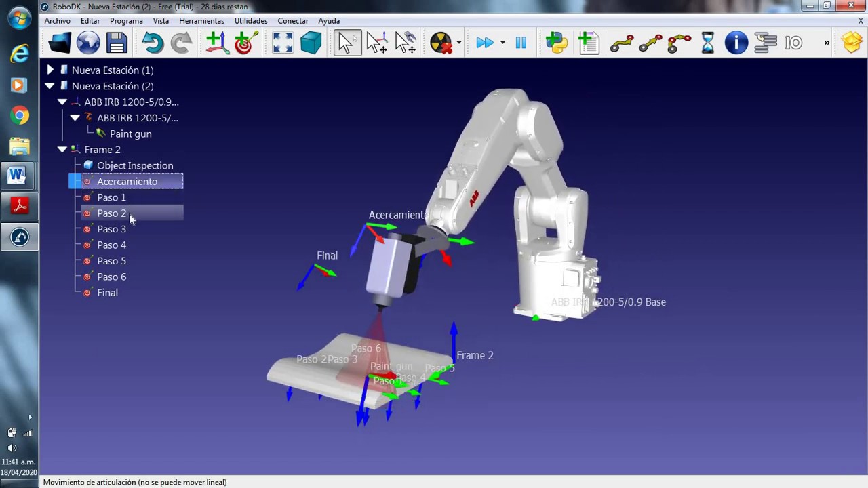Add Python program icon
The image size is (868, 488).
557,43
